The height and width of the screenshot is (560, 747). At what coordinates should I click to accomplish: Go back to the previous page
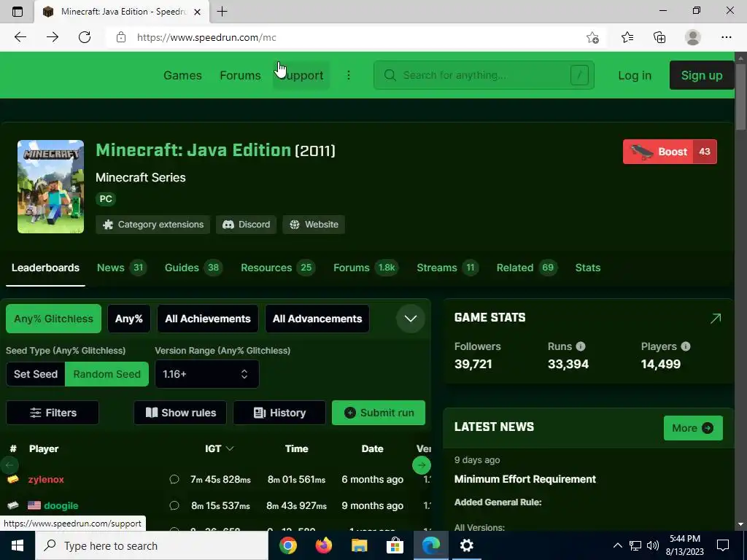pyautogui.click(x=20, y=37)
